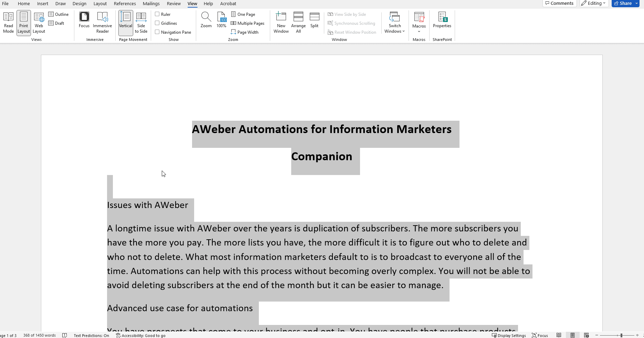This screenshot has width=644, height=338.
Task: Open Accessibility: Good to go checker
Action: [141, 335]
